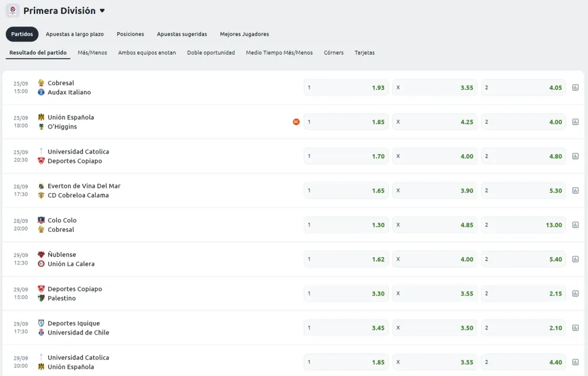
Task: Open stats icon for Colo Colo vs Cobresal
Action: pyautogui.click(x=575, y=225)
